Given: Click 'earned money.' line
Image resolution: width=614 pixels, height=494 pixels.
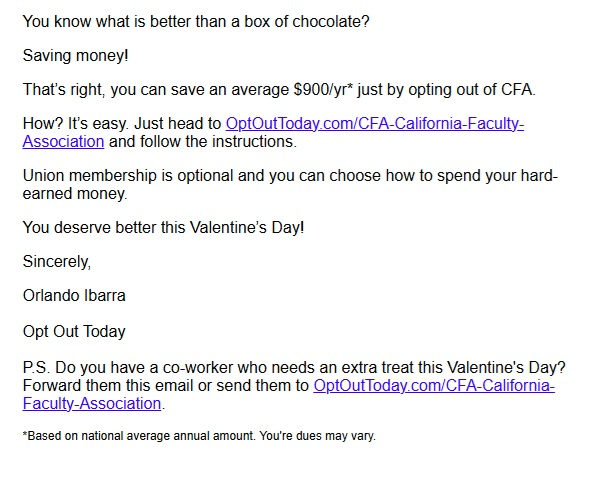Looking at the screenshot, I should click(75, 194).
